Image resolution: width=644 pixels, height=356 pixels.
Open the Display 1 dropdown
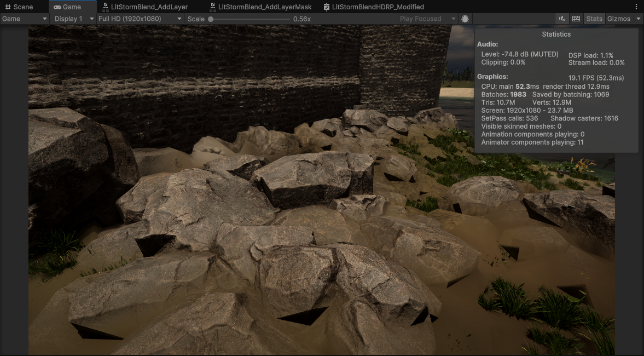click(73, 19)
